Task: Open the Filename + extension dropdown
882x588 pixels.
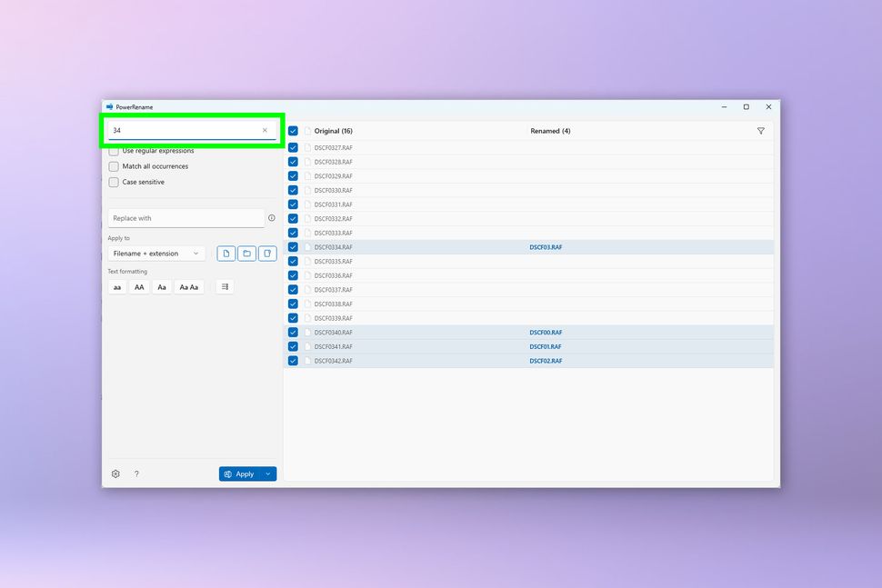Action: [155, 253]
